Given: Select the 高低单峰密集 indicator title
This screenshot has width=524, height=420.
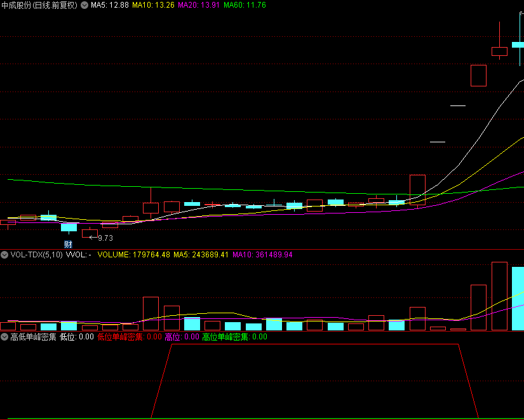Looking at the screenshot, I should coord(33,337).
